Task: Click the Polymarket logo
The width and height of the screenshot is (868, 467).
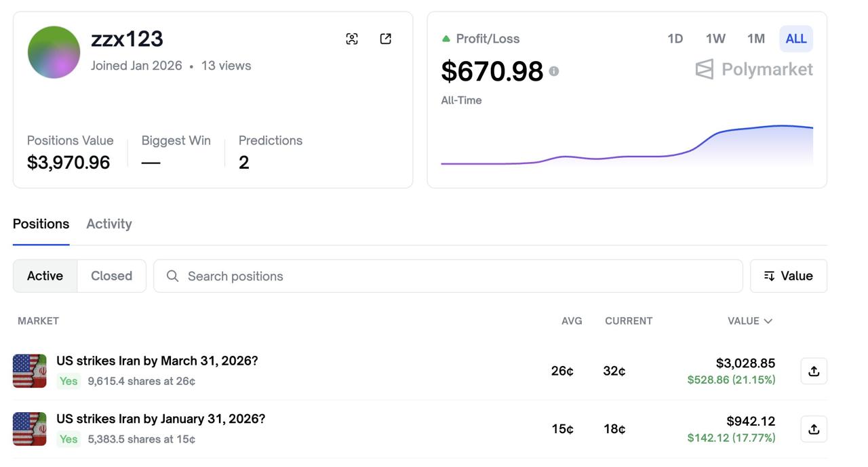Action: [x=754, y=69]
